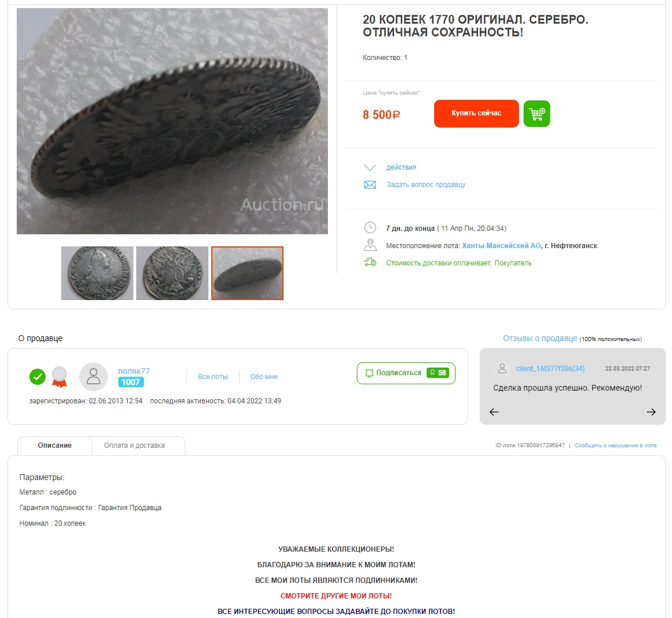Add lot to cart with green cart icon
Image resolution: width=672 pixels, height=618 pixels.
pyautogui.click(x=536, y=114)
